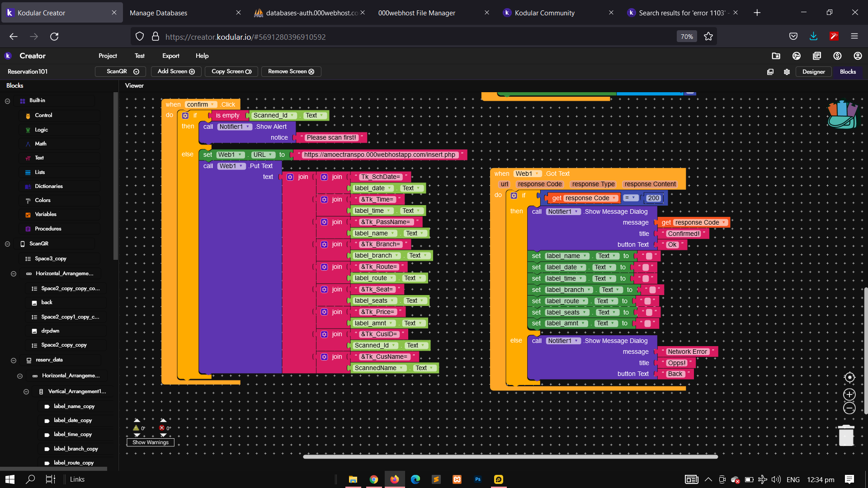Switch to the Kodular Community tab
This screenshot has width=868, height=488.
pos(544,13)
